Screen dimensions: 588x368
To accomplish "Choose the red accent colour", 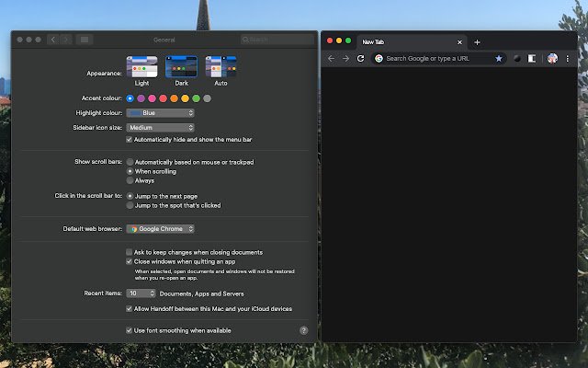I will (x=163, y=98).
